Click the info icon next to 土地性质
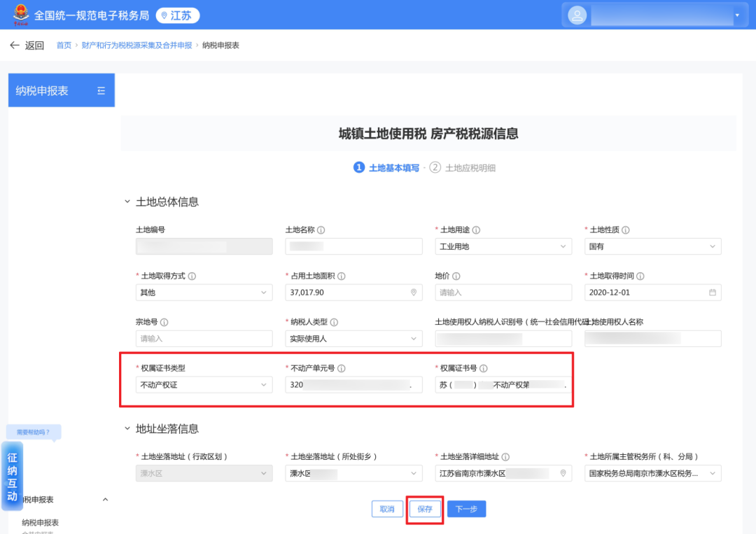756x534 pixels. point(626,230)
